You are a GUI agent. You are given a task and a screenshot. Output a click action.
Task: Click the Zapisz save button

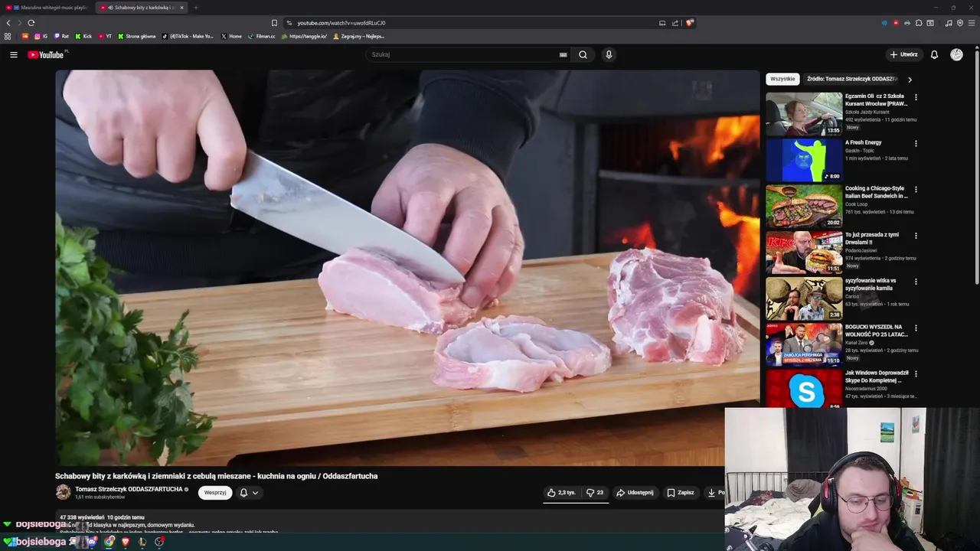point(680,493)
